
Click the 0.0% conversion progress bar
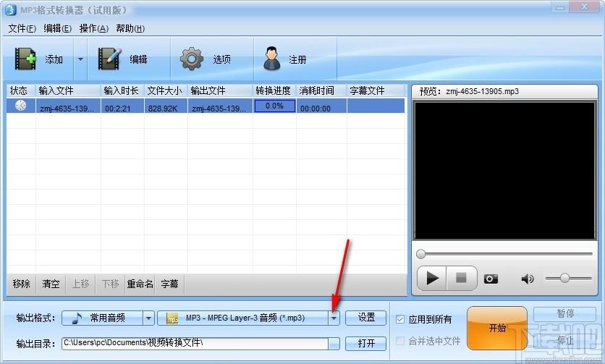coord(274,106)
